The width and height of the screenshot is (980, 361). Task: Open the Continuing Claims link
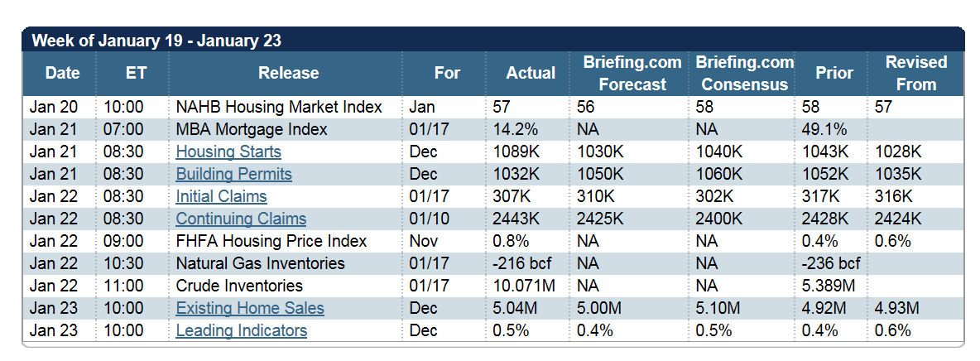pyautogui.click(x=241, y=219)
